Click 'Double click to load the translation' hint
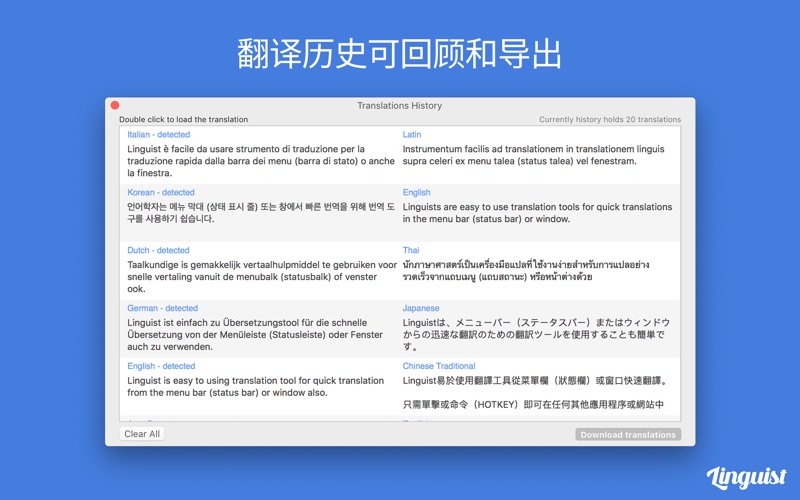 coord(184,119)
